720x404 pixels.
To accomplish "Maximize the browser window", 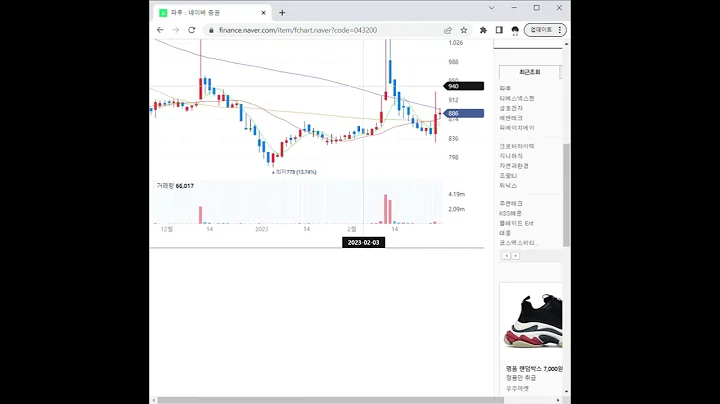I will (x=537, y=8).
